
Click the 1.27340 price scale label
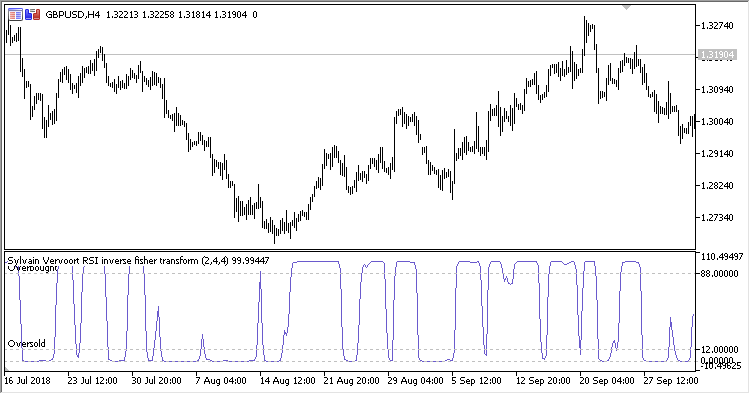717,218
